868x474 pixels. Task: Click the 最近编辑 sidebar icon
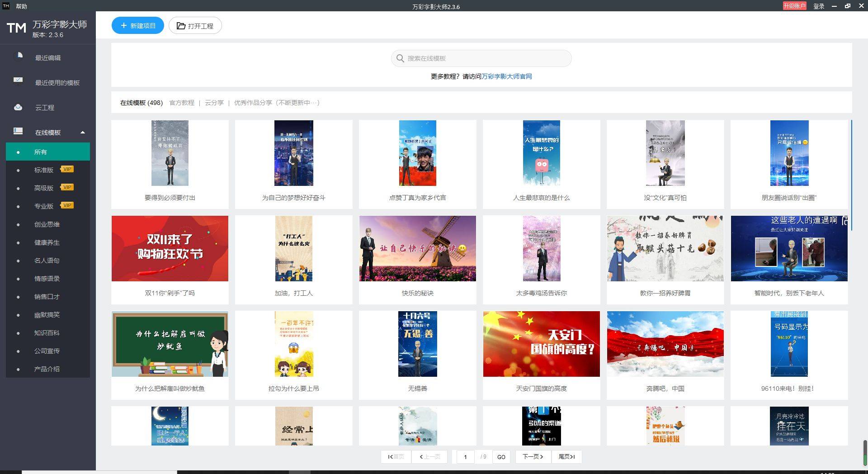pyautogui.click(x=19, y=56)
